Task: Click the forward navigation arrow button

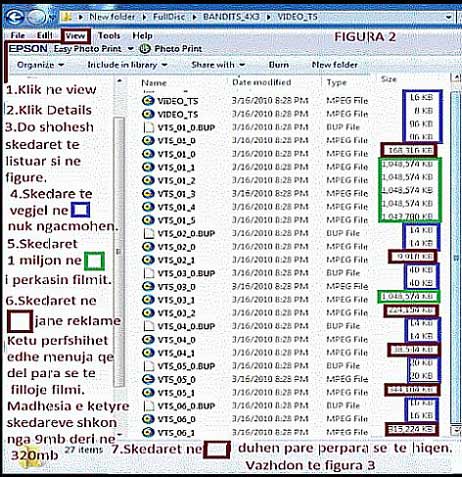Action: [36, 17]
